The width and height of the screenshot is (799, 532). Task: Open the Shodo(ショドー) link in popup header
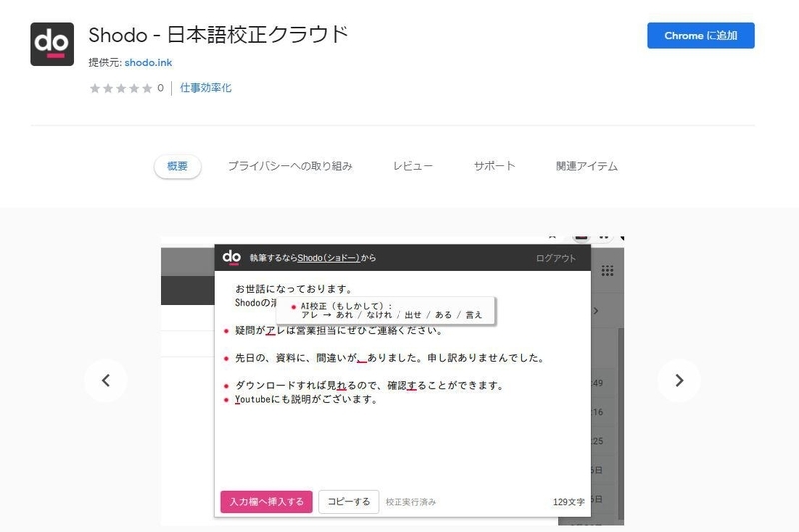329,258
